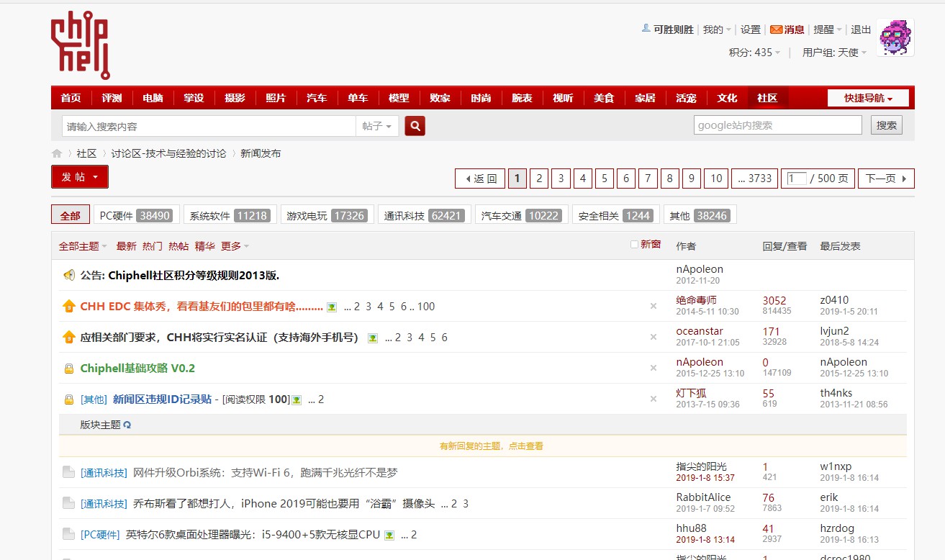
Task: Click the page number input box
Action: coord(796,179)
